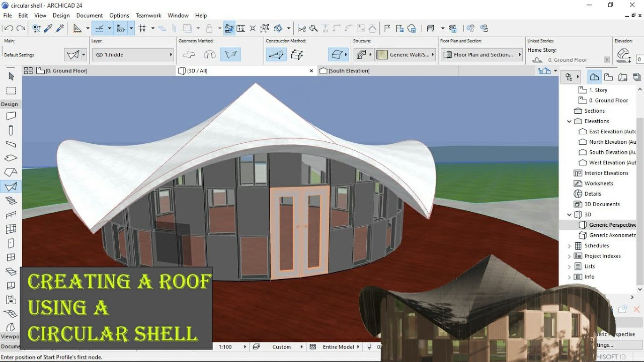Open the Design menu

61,16
